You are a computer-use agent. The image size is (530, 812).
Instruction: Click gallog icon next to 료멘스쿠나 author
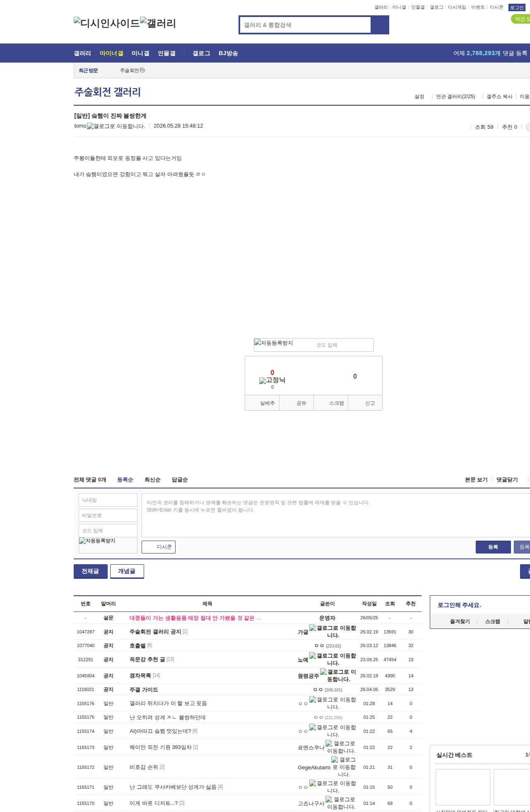point(340,747)
